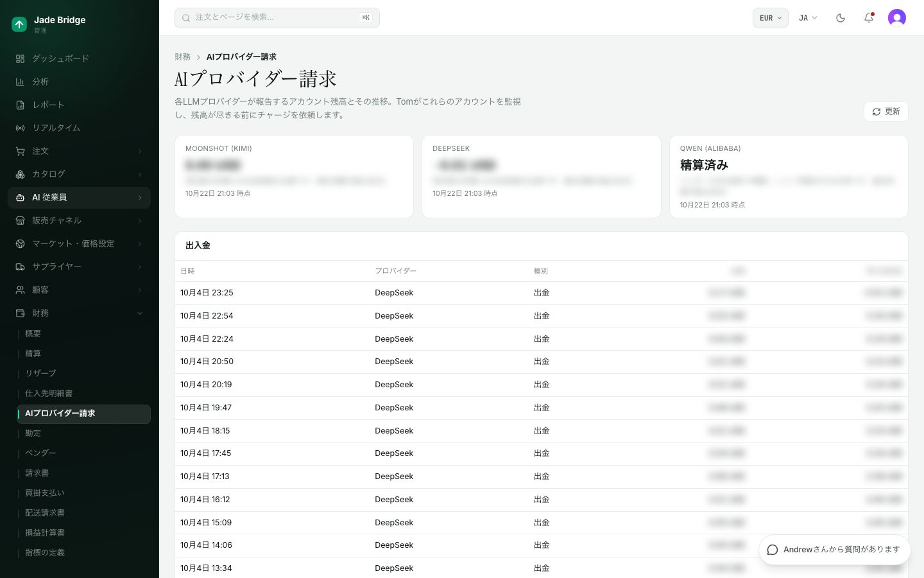Viewport: 924px width, 578px height.
Task: Open the Andrewさんから質問があります chat button
Action: click(834, 550)
